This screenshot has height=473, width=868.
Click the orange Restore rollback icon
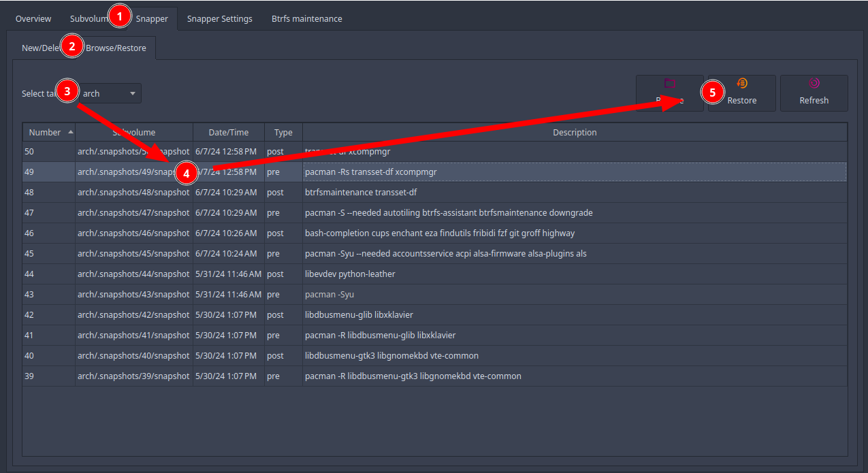point(741,83)
